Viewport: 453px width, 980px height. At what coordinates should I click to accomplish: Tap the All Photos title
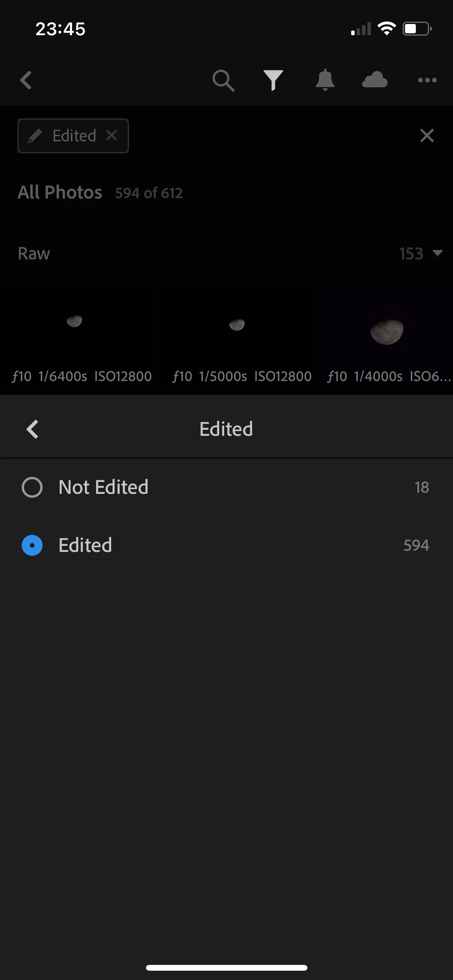60,192
